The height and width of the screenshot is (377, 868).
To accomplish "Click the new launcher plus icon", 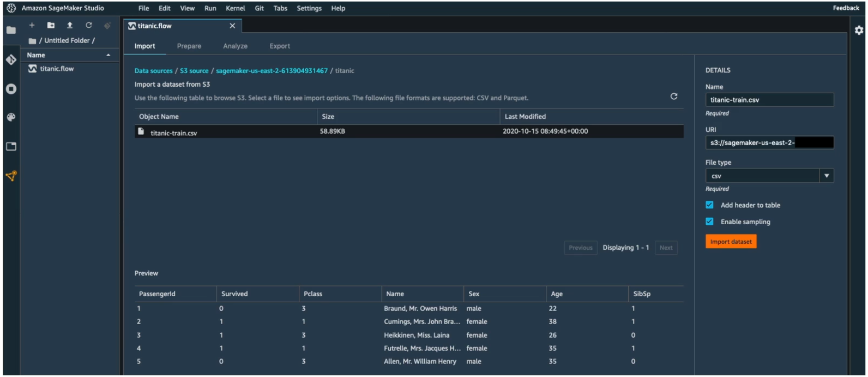I will [x=32, y=25].
